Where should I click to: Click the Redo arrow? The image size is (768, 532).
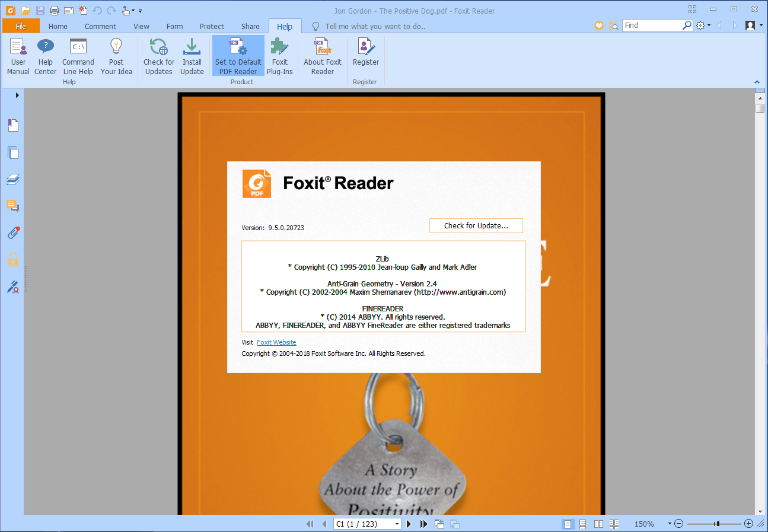click(x=111, y=10)
